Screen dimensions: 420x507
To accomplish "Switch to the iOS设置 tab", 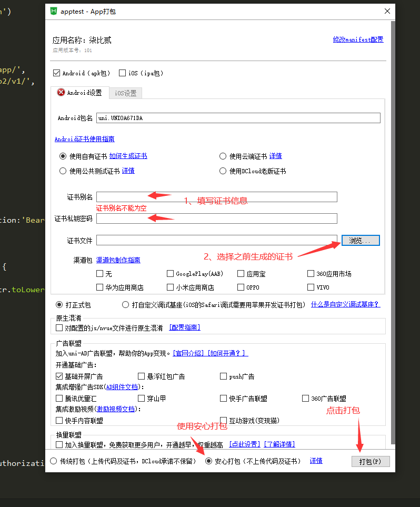I will click(x=125, y=93).
